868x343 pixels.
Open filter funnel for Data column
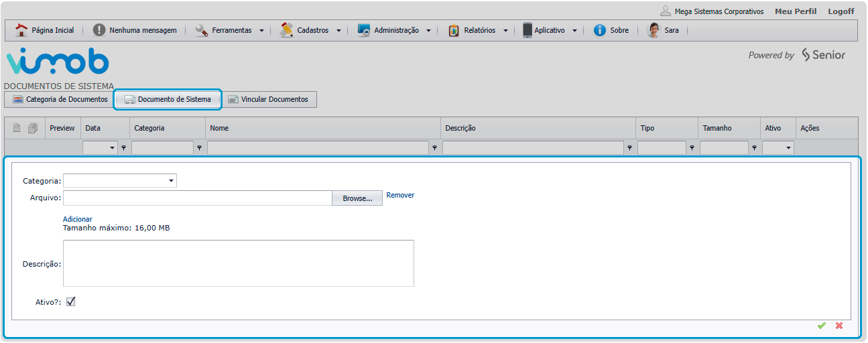coord(123,148)
